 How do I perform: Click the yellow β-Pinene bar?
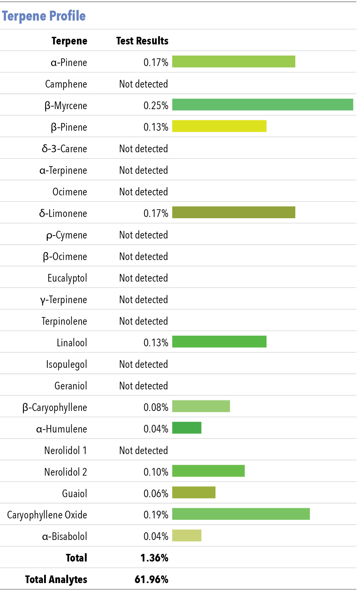coord(219,126)
